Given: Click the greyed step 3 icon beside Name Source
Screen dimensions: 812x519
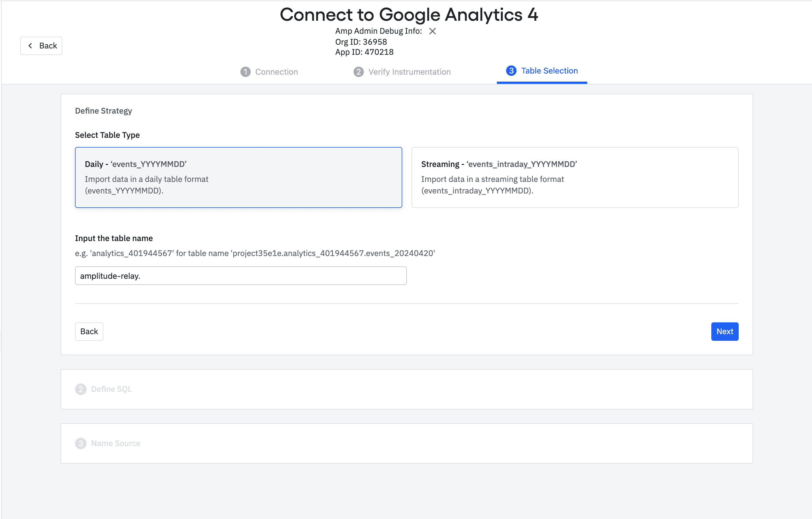Looking at the screenshot, I should pyautogui.click(x=81, y=443).
